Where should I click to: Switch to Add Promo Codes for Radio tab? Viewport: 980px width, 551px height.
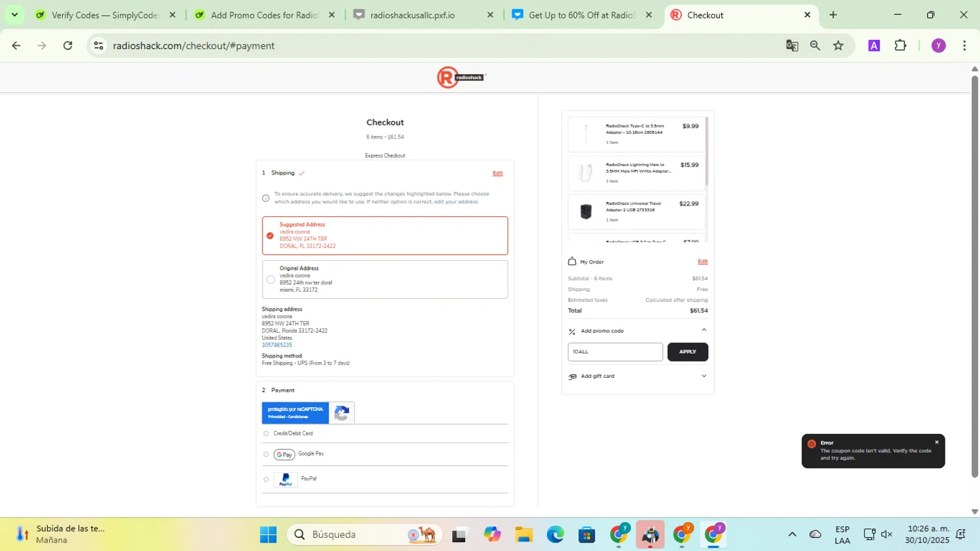[264, 15]
